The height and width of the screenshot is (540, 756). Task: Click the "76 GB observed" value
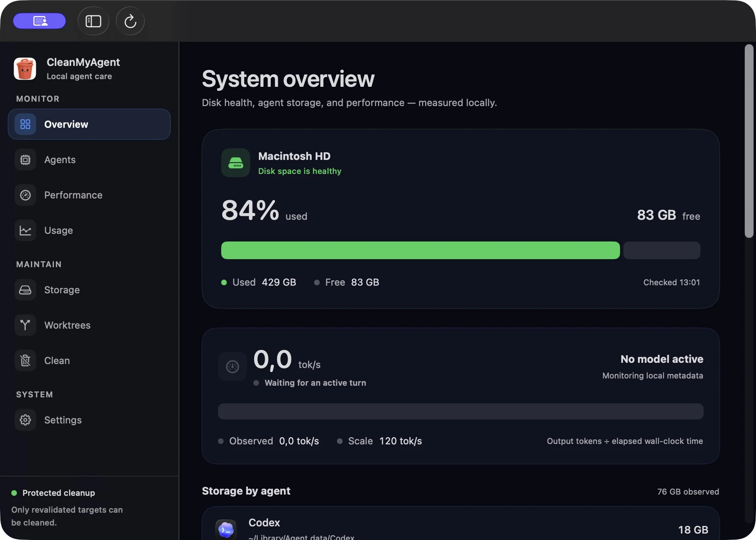(688, 492)
